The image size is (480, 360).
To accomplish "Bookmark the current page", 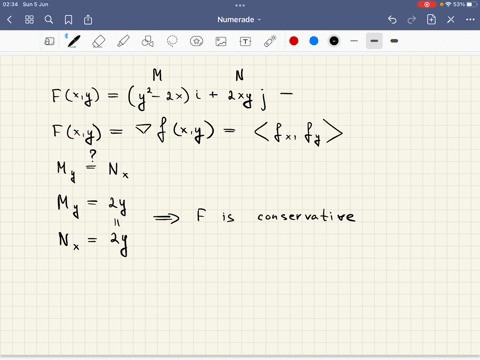I will point(68,20).
